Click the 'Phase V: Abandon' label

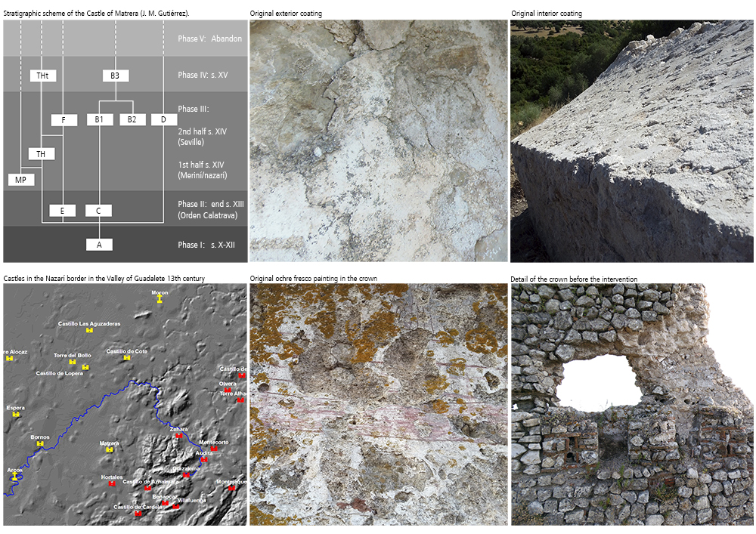[209, 39]
